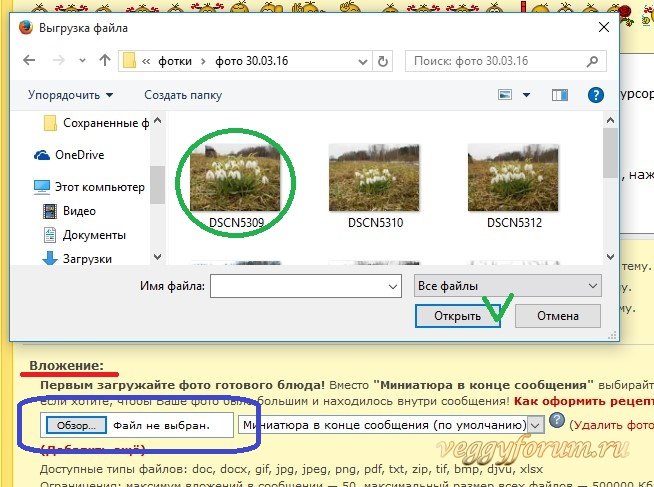Change the view mode icon
Screen dimensions: 654x487
(505, 95)
